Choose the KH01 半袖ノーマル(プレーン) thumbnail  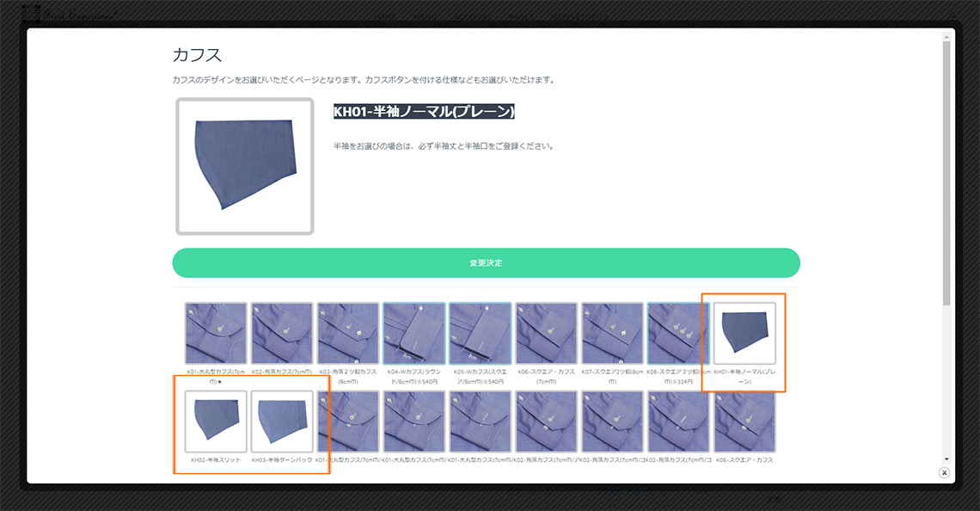tap(744, 333)
